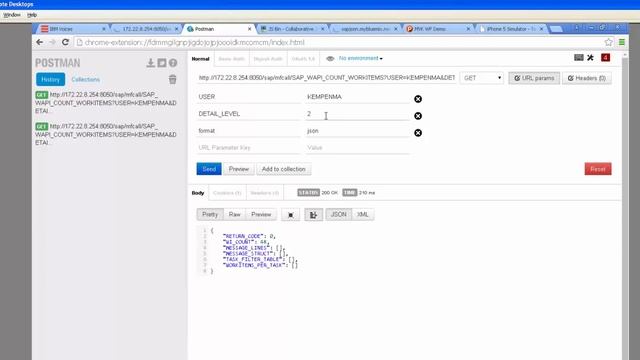Switch to the Normal auth tab
Viewport: 640px width, 360px height.
(x=200, y=59)
